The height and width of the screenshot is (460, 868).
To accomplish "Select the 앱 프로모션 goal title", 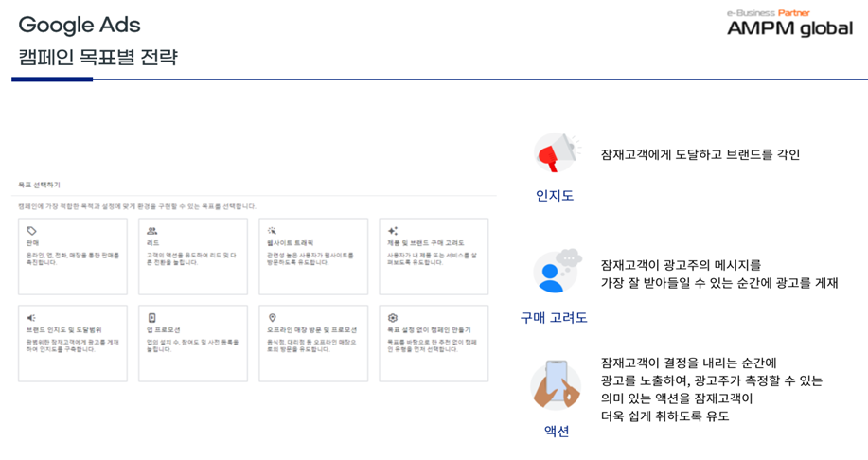I will (164, 330).
